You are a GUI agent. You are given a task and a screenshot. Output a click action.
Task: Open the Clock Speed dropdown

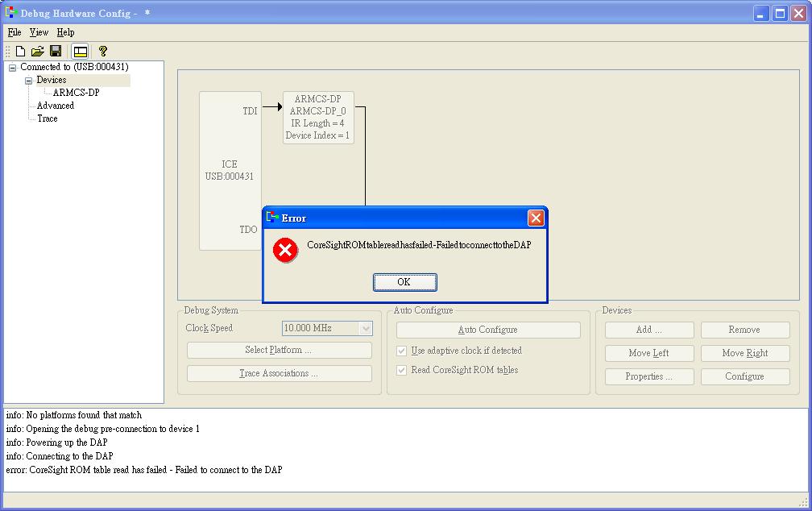pos(366,328)
